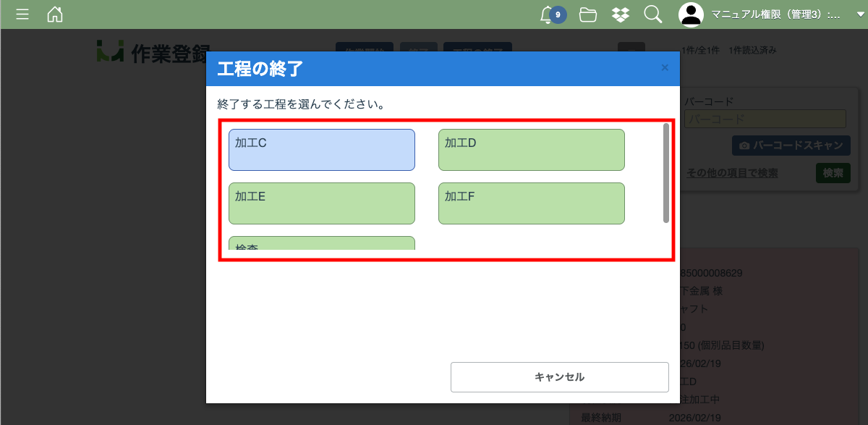The width and height of the screenshot is (868, 425).
Task: Select the partially visible 検査 process
Action: point(322,243)
